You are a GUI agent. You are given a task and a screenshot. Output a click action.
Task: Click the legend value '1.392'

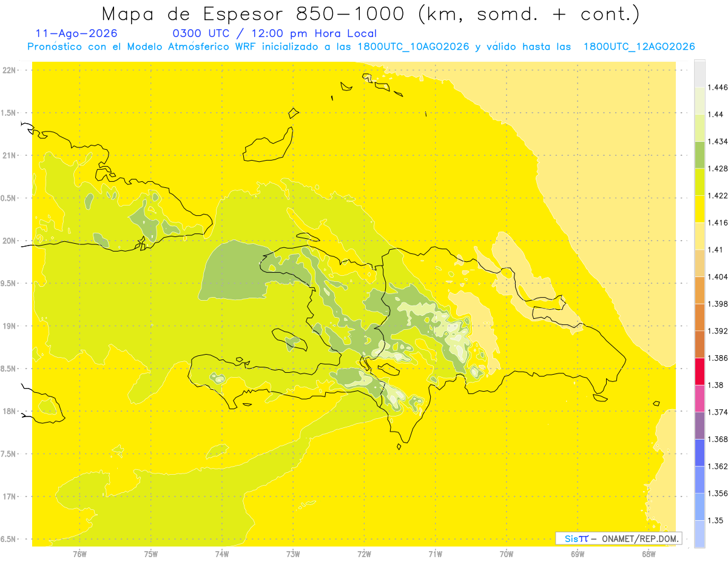[718, 331]
